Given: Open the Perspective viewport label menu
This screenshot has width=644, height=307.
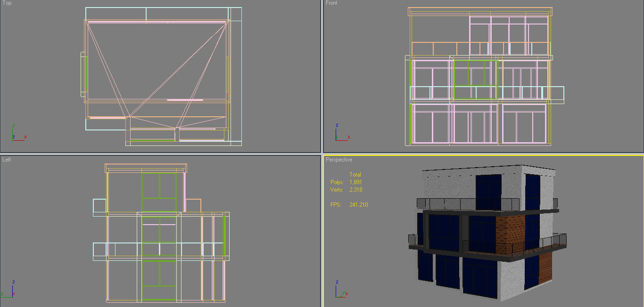Looking at the screenshot, I should click(339, 160).
